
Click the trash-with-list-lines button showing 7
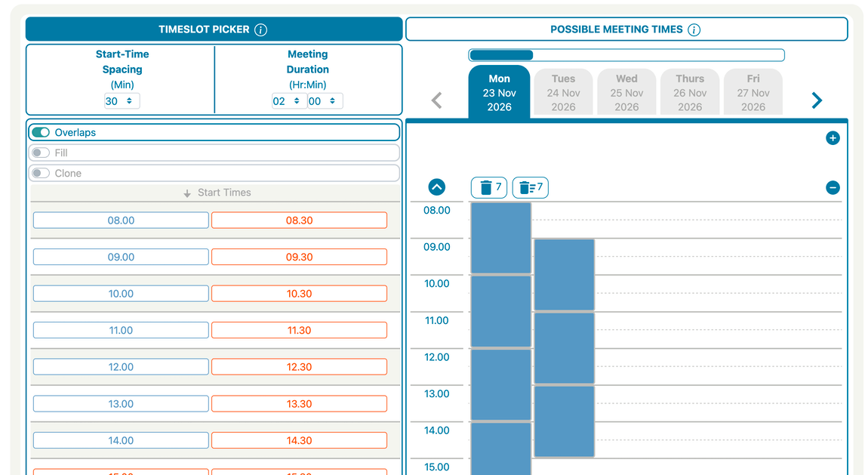coord(531,188)
